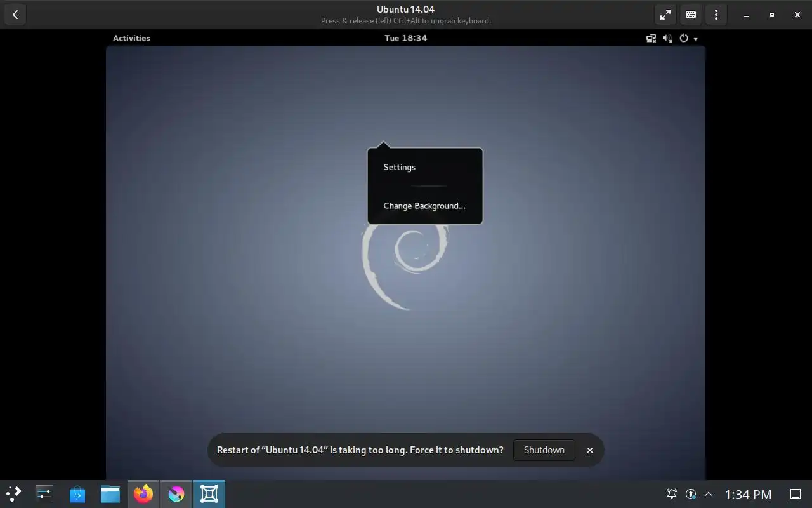This screenshot has width=812, height=508.
Task: Click the updates tray icon
Action: 691,494
